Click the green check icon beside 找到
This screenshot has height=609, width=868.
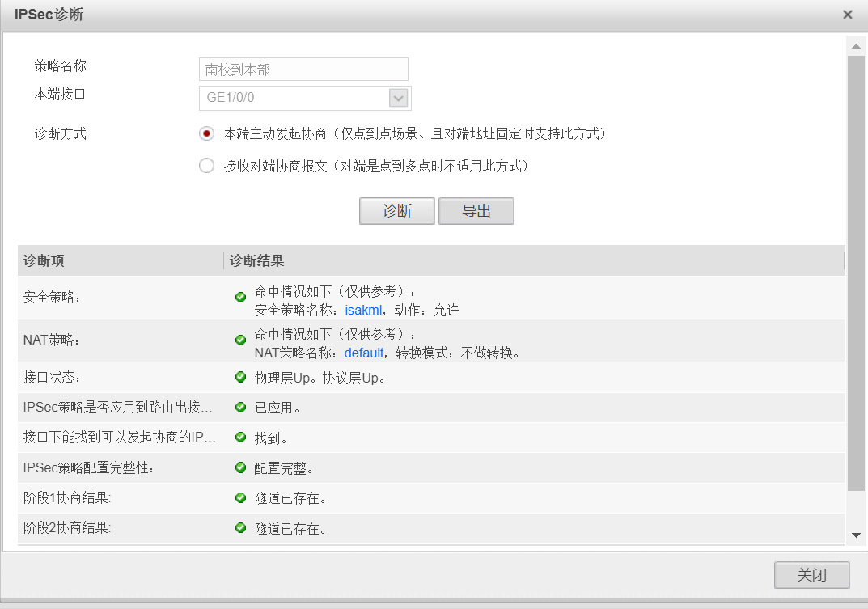click(240, 438)
